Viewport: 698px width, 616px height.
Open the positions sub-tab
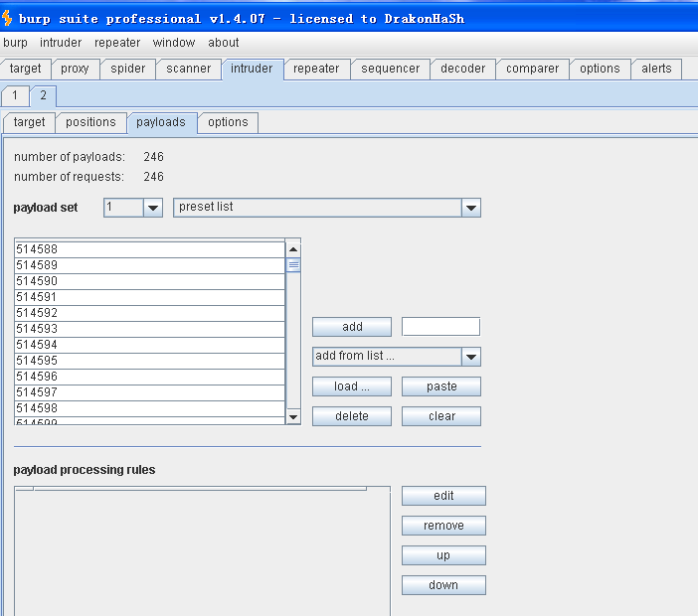pos(90,122)
